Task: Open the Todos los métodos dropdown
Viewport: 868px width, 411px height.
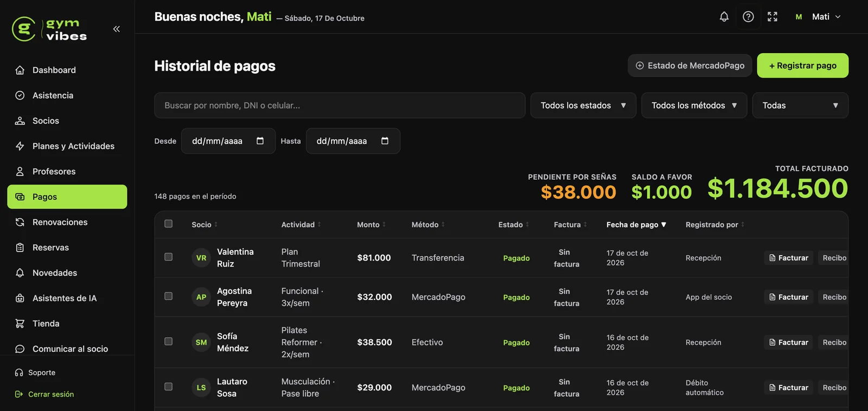Action: [694, 105]
